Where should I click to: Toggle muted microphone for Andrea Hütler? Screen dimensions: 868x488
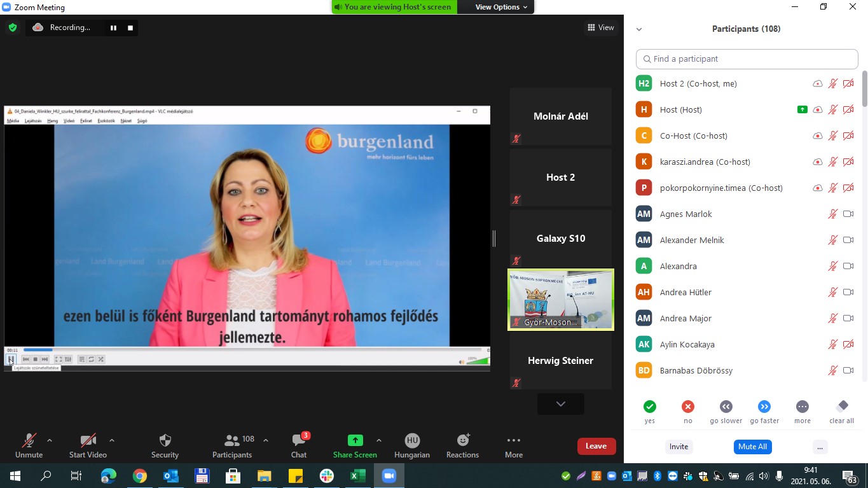[832, 292]
